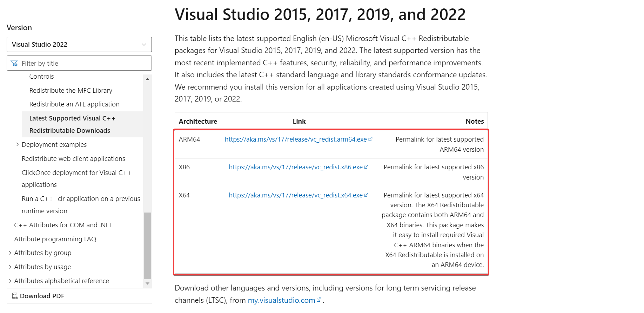Screen dimensions: 644x313
Task: Click external link icon after x86 URL
Action: click(x=366, y=167)
